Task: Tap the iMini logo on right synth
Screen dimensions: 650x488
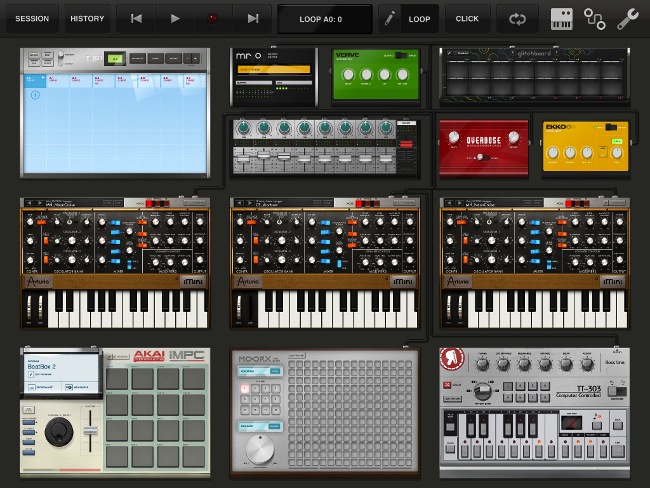Action: pyautogui.click(x=613, y=282)
